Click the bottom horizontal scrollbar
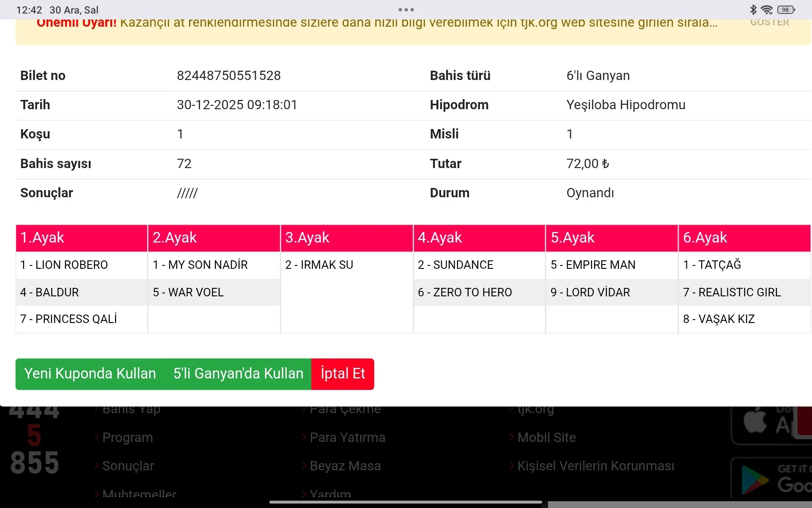Screen dimensions: 812x508 click(679, 505)
